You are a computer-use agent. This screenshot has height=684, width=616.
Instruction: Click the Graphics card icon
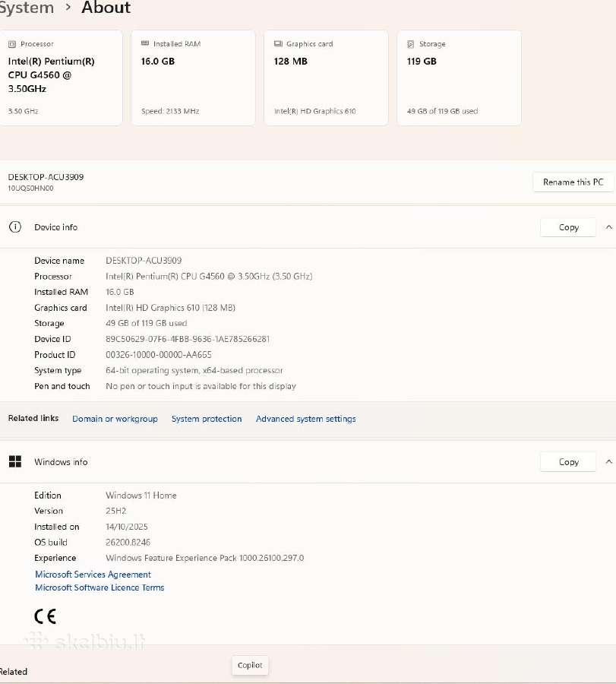click(x=278, y=43)
